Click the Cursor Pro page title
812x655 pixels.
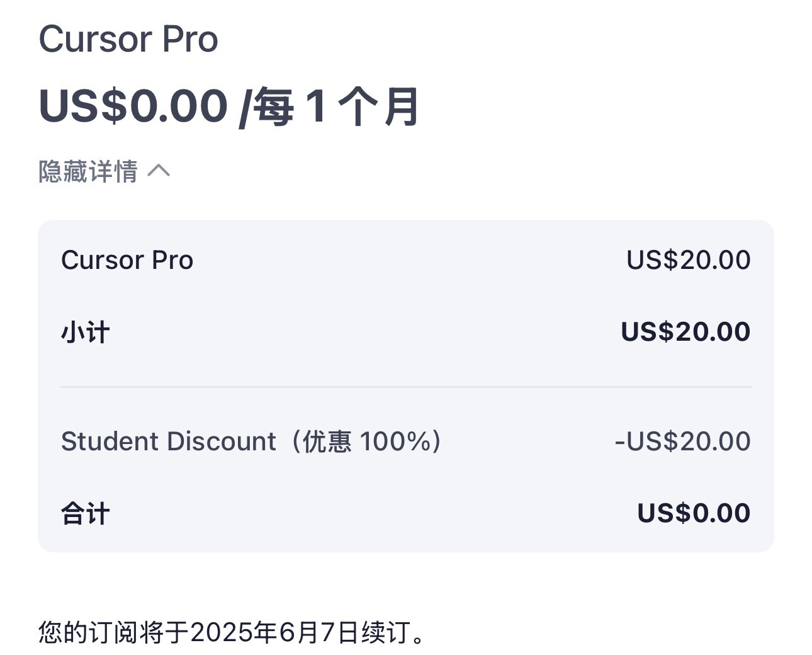pyautogui.click(x=128, y=39)
